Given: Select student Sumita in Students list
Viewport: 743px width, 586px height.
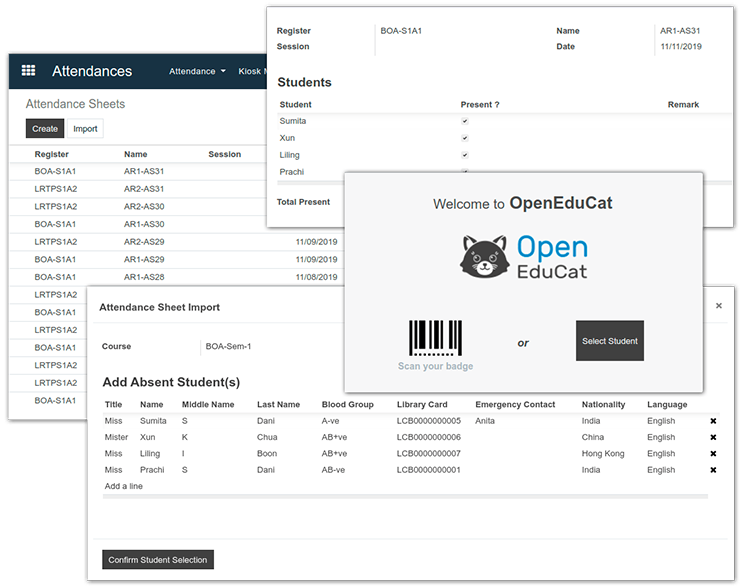Looking at the screenshot, I should pyautogui.click(x=293, y=121).
